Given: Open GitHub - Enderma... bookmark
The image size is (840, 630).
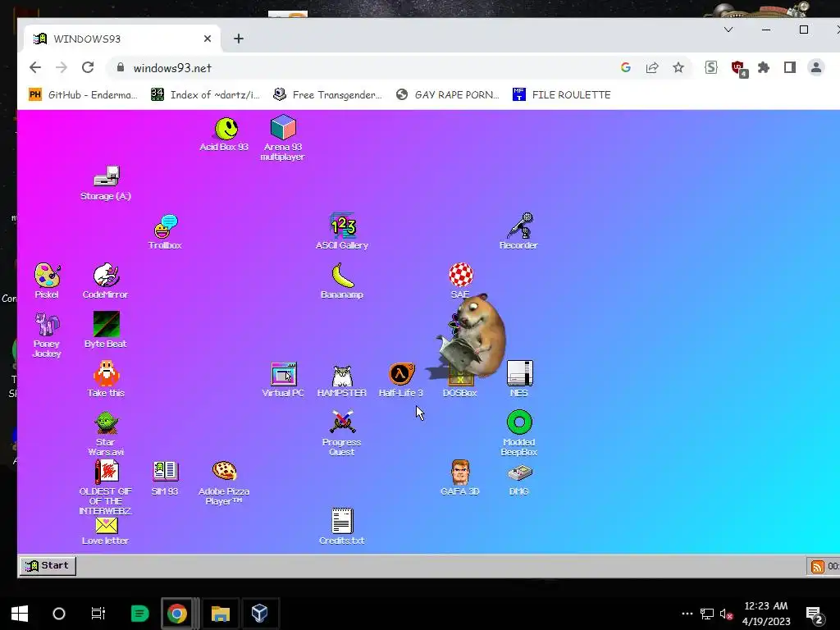Looking at the screenshot, I should [83, 95].
